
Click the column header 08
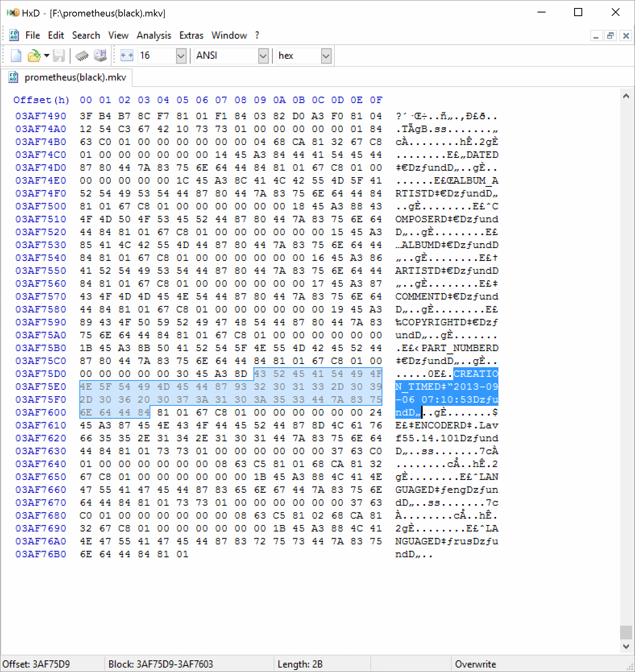pos(241,100)
